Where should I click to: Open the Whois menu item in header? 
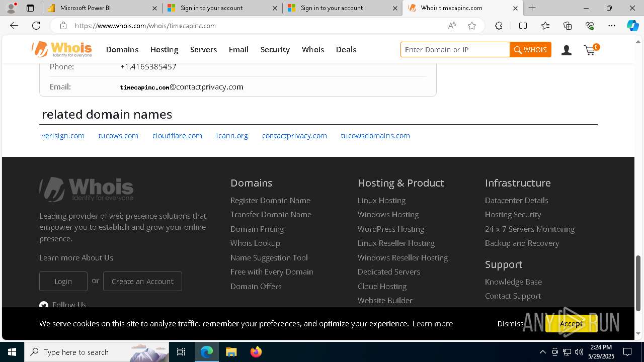tap(313, 49)
